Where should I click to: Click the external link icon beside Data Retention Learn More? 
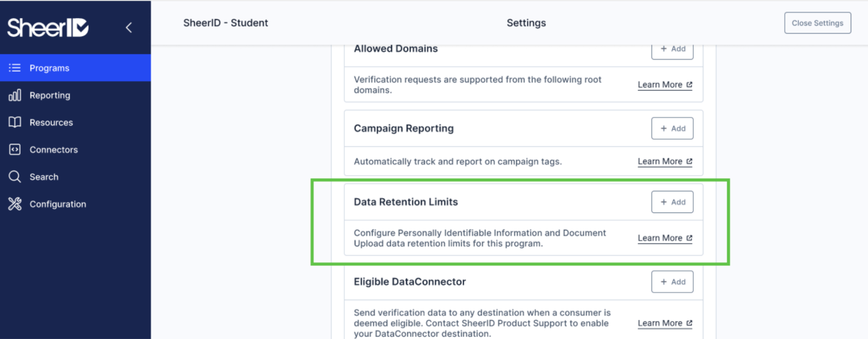coord(689,238)
